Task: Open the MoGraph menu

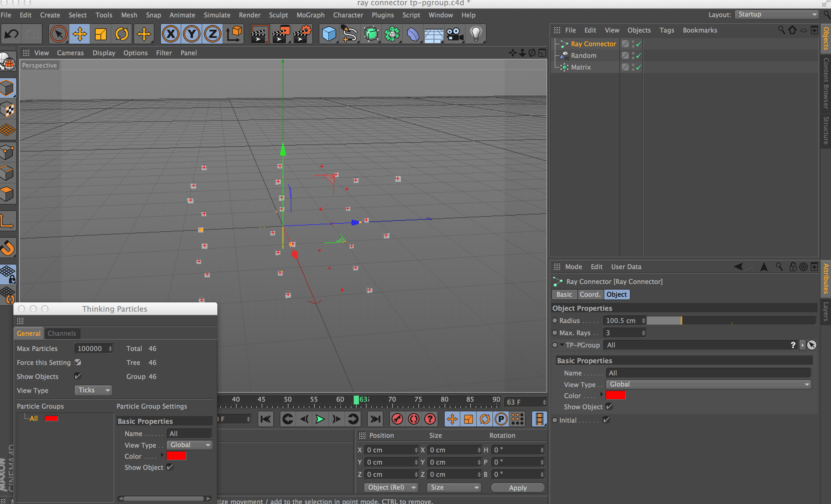Action: click(x=310, y=15)
